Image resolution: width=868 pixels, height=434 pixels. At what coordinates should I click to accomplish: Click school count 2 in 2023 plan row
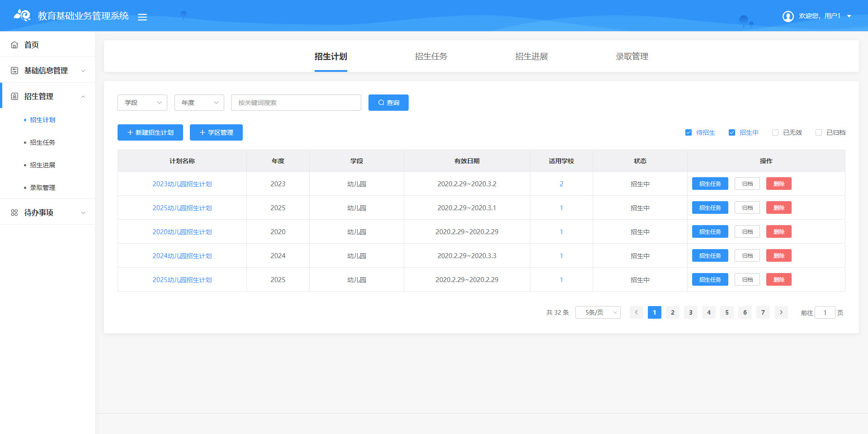point(561,184)
